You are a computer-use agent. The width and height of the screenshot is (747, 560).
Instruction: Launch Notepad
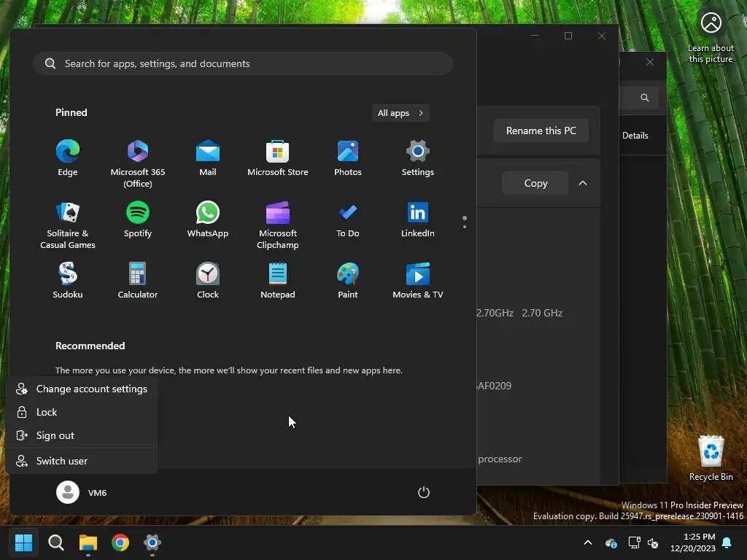coord(278,281)
